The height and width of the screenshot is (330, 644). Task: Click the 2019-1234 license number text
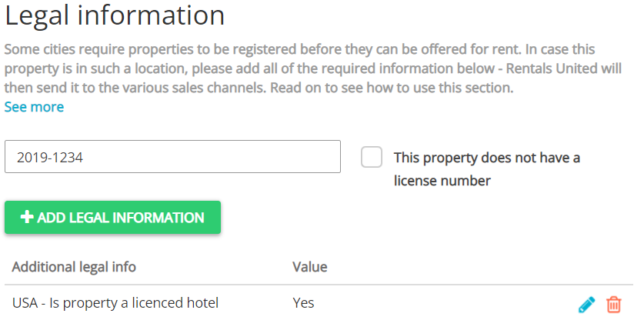pos(49,158)
